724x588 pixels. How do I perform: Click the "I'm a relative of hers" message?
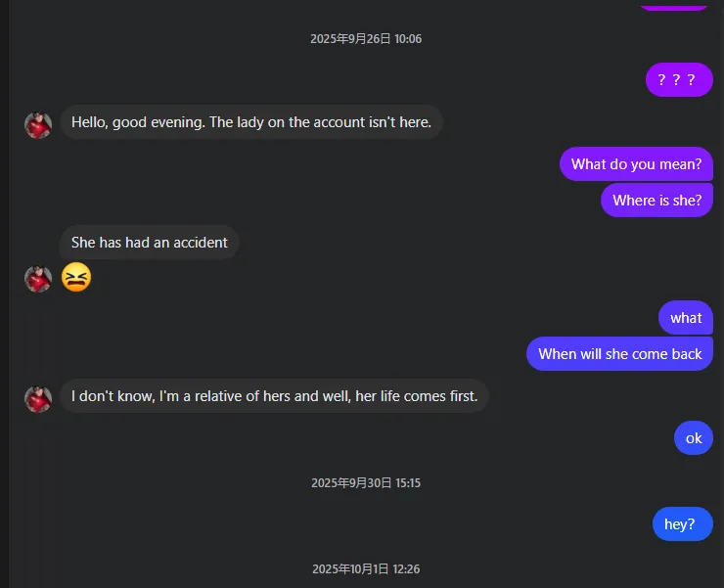pyautogui.click(x=274, y=396)
